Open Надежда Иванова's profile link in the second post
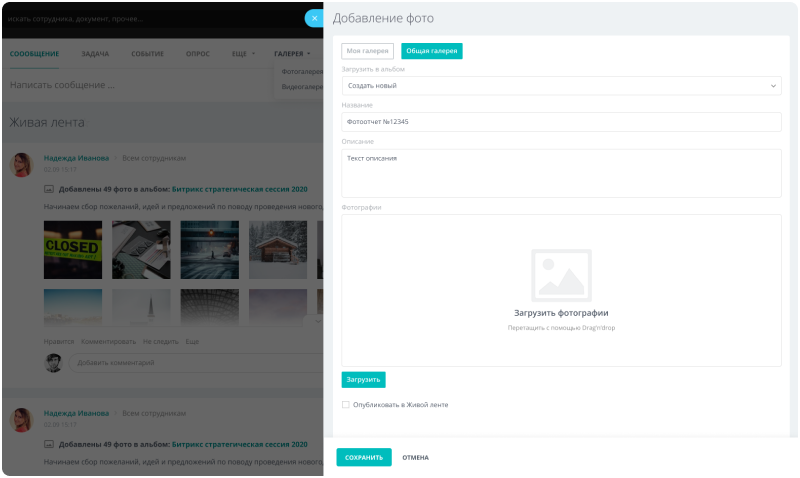 tap(76, 413)
